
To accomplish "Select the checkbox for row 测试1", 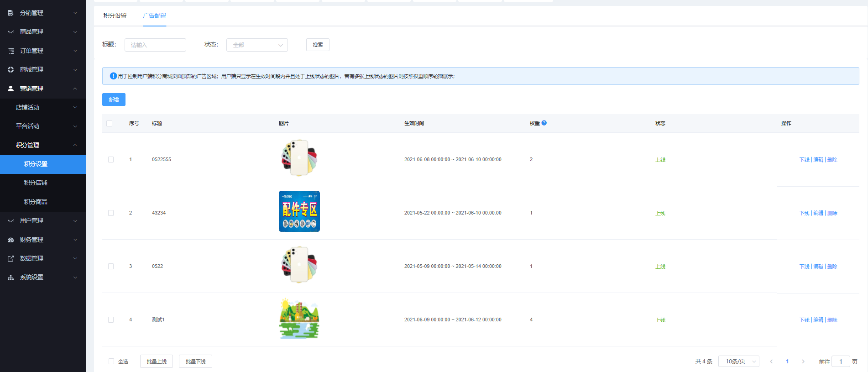I will tap(111, 320).
